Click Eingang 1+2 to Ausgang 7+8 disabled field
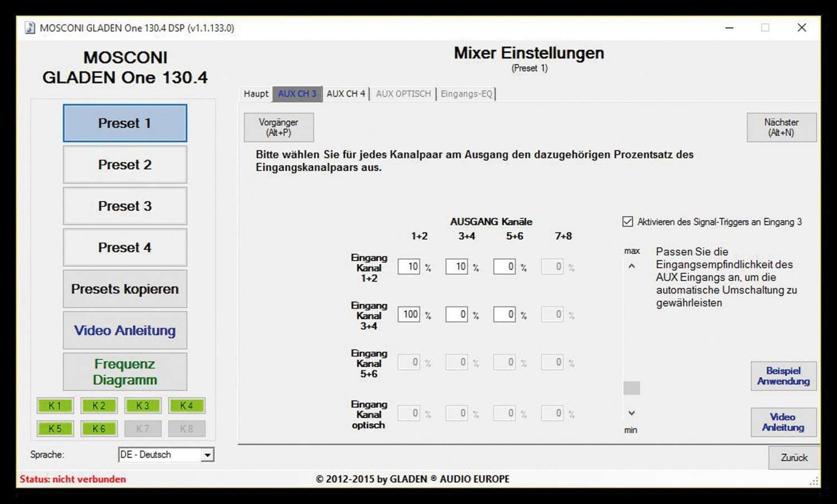The width and height of the screenshot is (837, 504). pos(552,266)
